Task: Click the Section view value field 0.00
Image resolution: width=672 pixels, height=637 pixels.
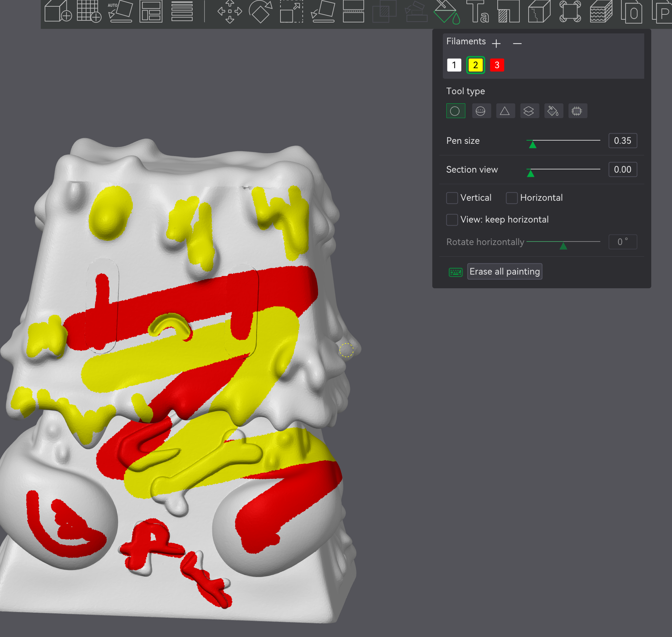Action: (x=622, y=169)
